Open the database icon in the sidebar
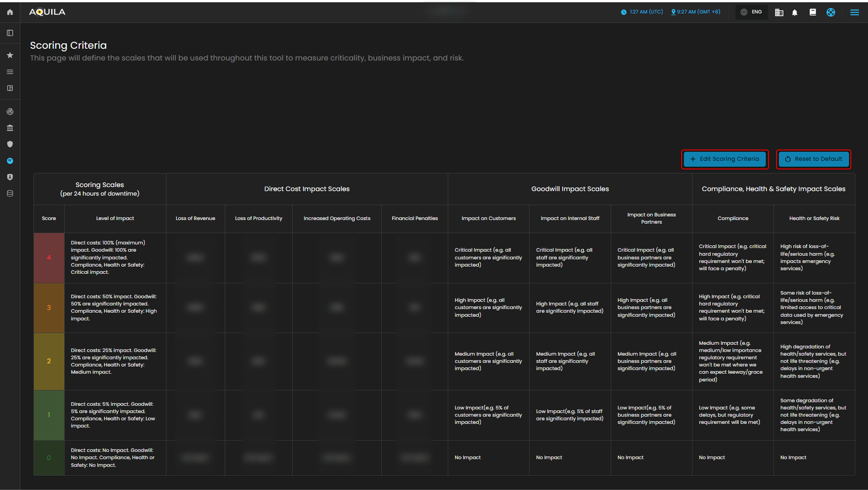This screenshot has width=868, height=490. (x=10, y=193)
